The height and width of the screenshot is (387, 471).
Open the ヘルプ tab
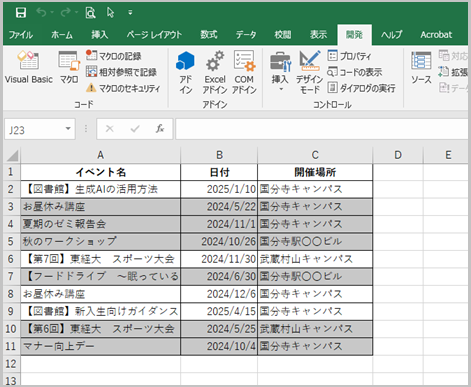392,35
